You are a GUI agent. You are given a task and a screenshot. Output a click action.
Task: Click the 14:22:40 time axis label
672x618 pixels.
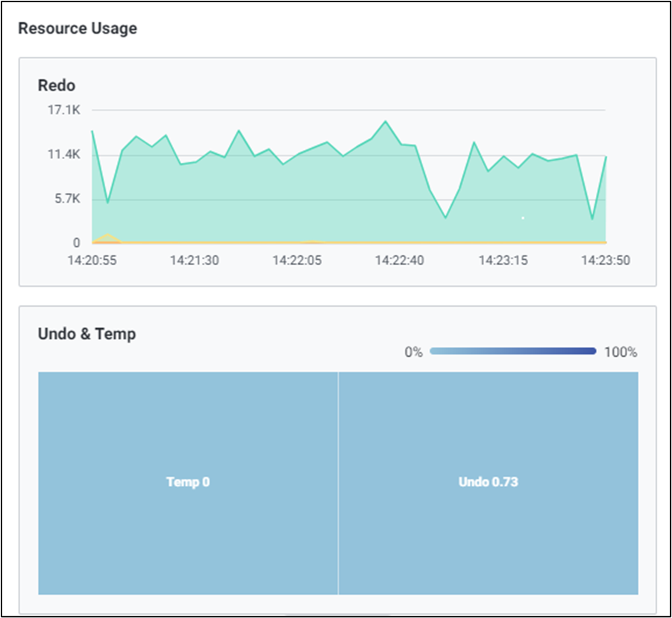399,260
